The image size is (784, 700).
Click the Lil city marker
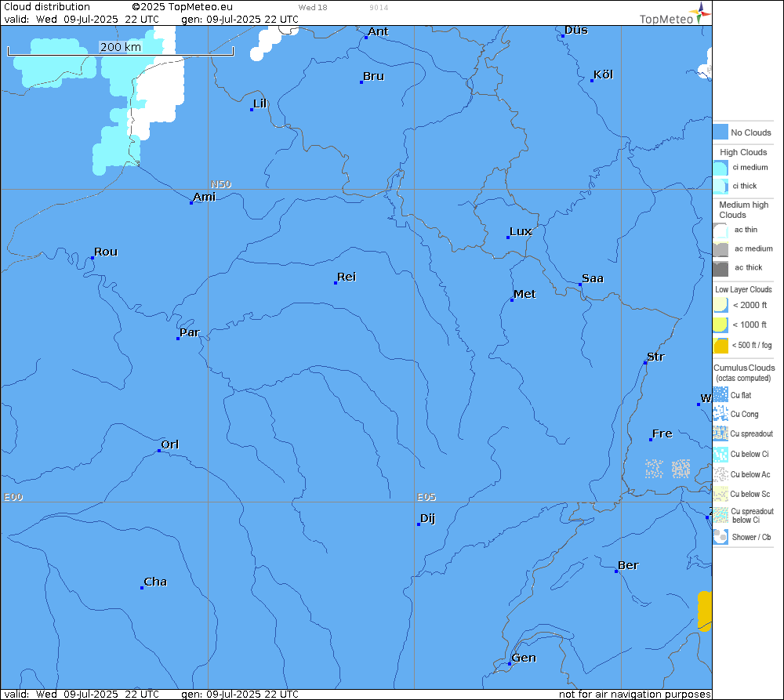pos(252,110)
